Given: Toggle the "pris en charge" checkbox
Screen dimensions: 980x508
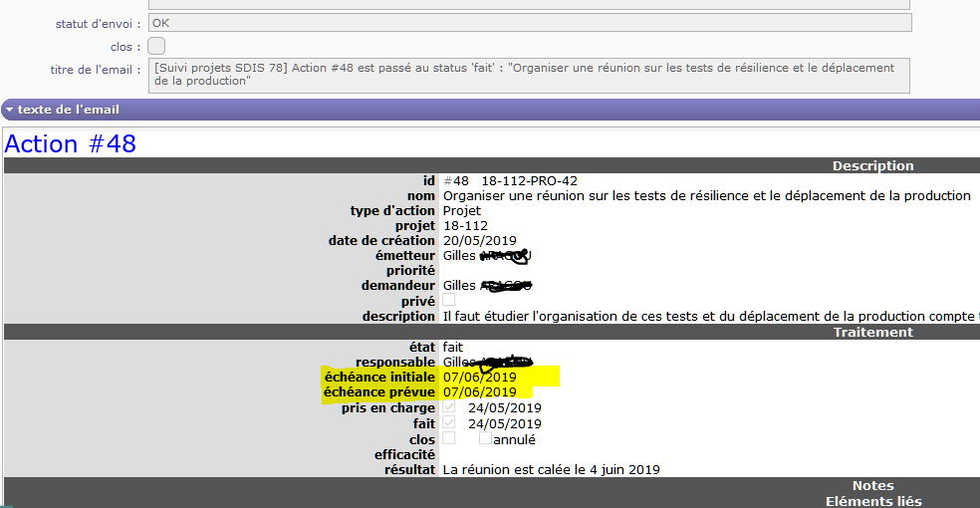Looking at the screenshot, I should coord(449,407).
